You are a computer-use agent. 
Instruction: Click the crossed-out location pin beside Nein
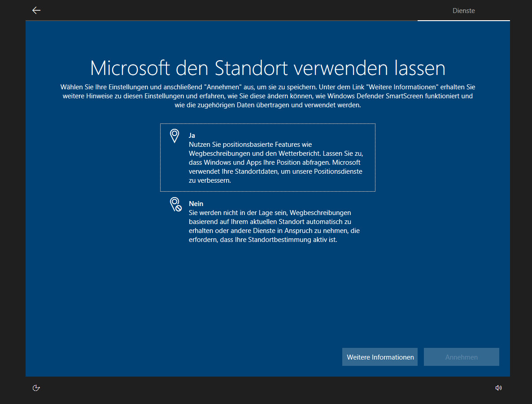point(176,204)
